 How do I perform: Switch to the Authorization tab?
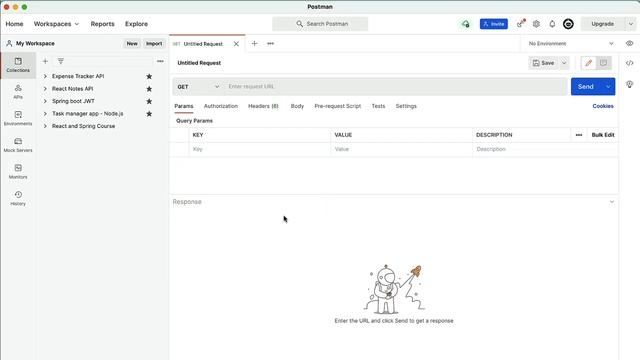221,106
